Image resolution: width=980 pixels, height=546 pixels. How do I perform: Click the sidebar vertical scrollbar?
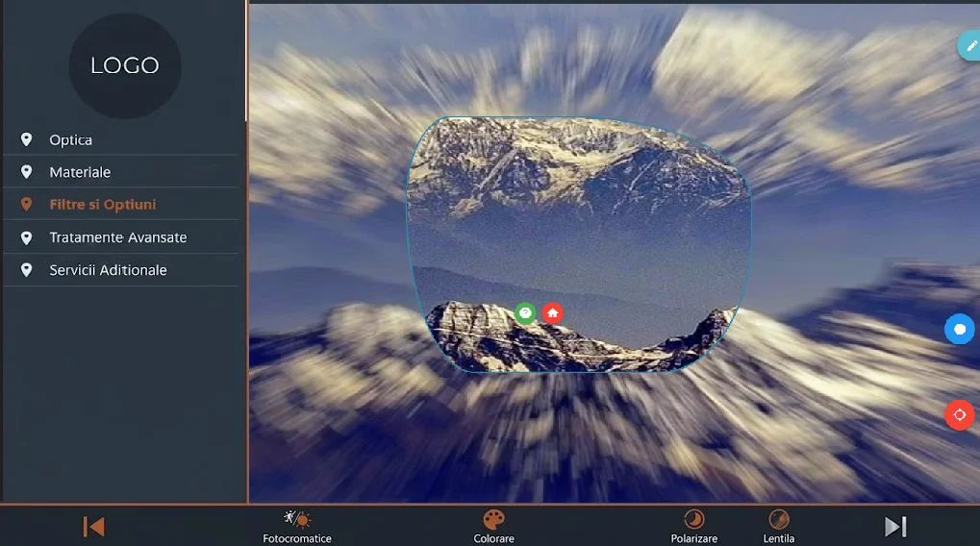click(x=246, y=61)
